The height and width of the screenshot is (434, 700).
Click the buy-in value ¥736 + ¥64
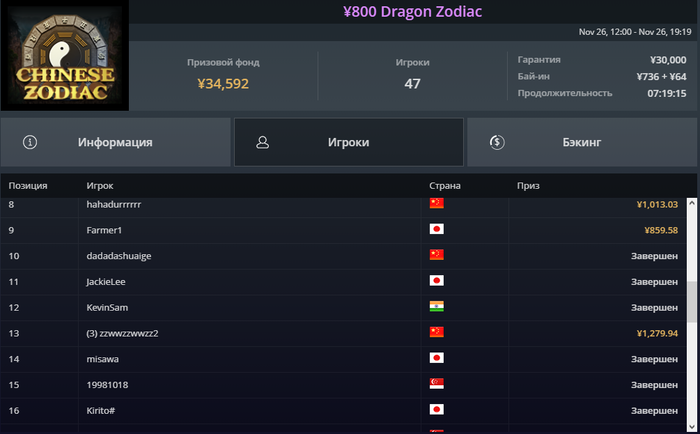[x=662, y=77]
